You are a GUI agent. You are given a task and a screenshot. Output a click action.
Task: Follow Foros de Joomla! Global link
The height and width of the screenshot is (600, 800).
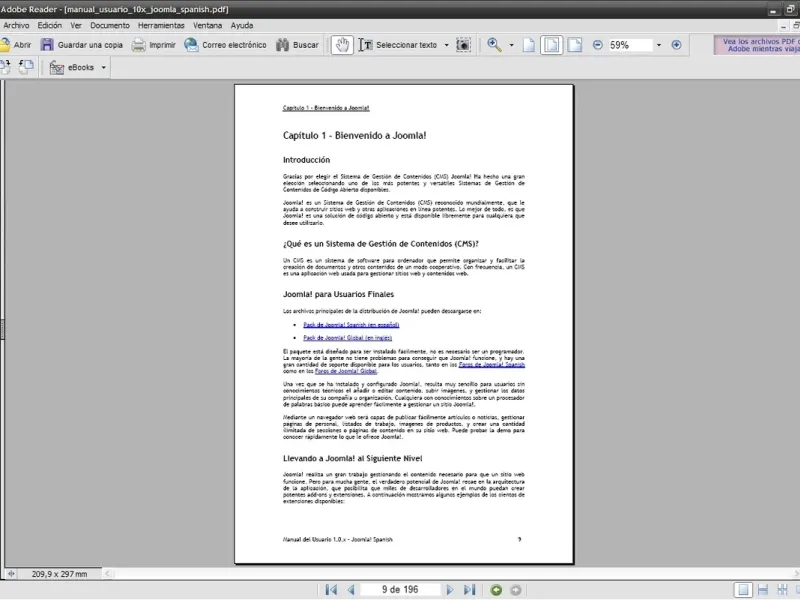[x=345, y=371]
